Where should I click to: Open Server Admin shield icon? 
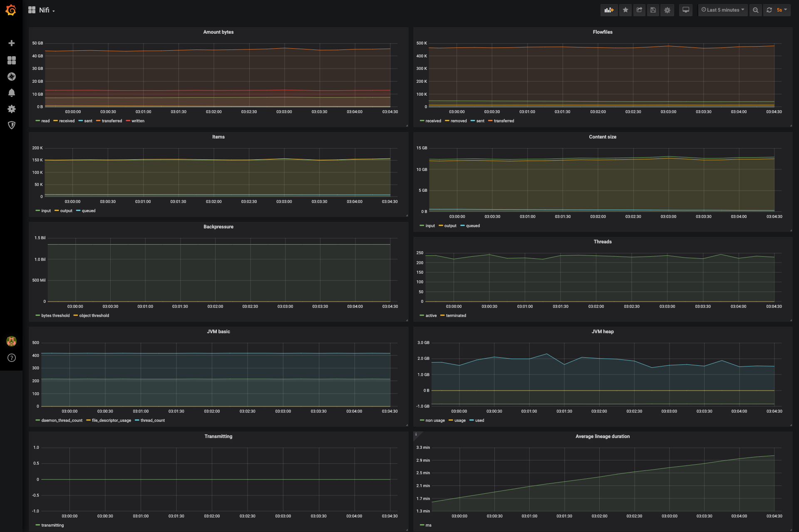coord(12,125)
